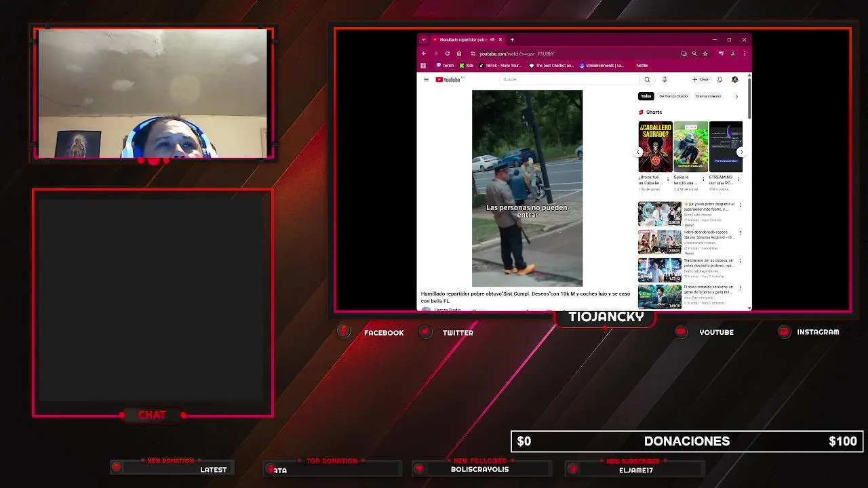868x488 pixels.
Task: Open the TikTok - Make Your bookmark
Action: [x=500, y=66]
